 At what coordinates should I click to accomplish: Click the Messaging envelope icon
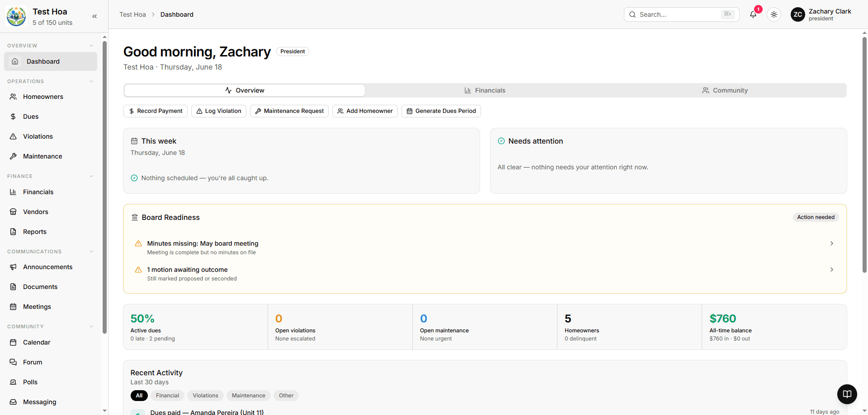tap(13, 402)
